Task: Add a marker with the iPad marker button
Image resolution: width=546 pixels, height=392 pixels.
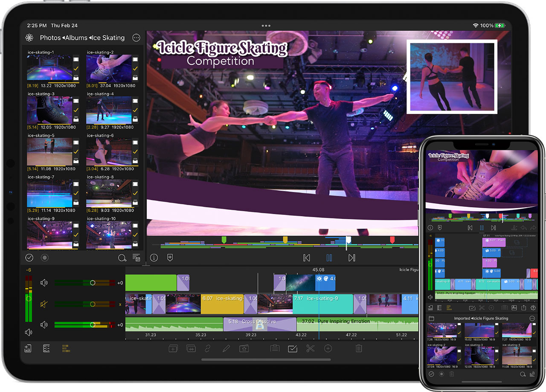Action: pos(170,258)
